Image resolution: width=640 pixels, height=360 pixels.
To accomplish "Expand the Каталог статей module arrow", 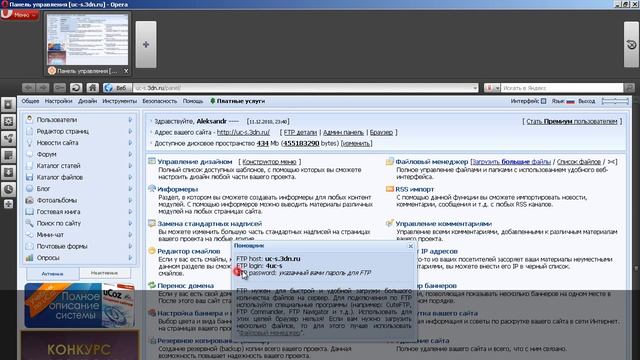I will pyautogui.click(x=130, y=165).
